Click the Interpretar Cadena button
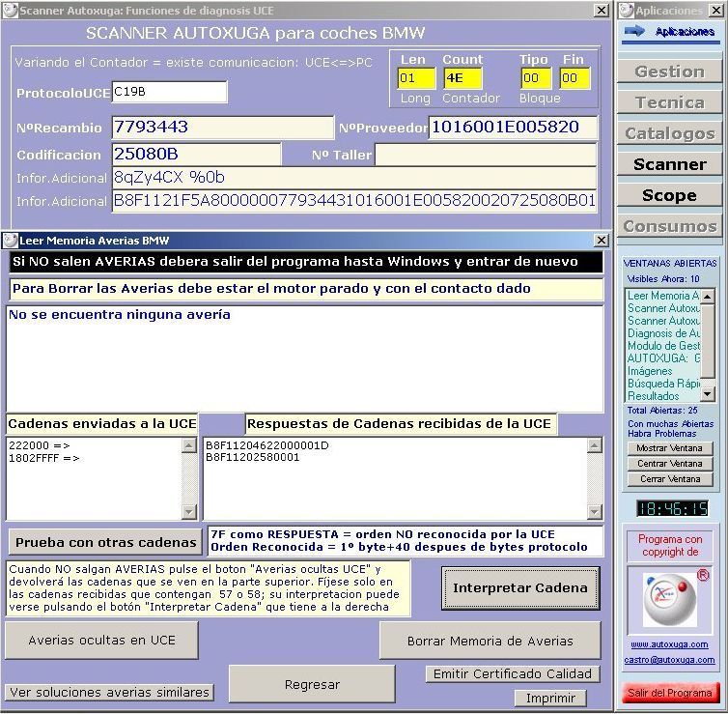 (x=520, y=587)
